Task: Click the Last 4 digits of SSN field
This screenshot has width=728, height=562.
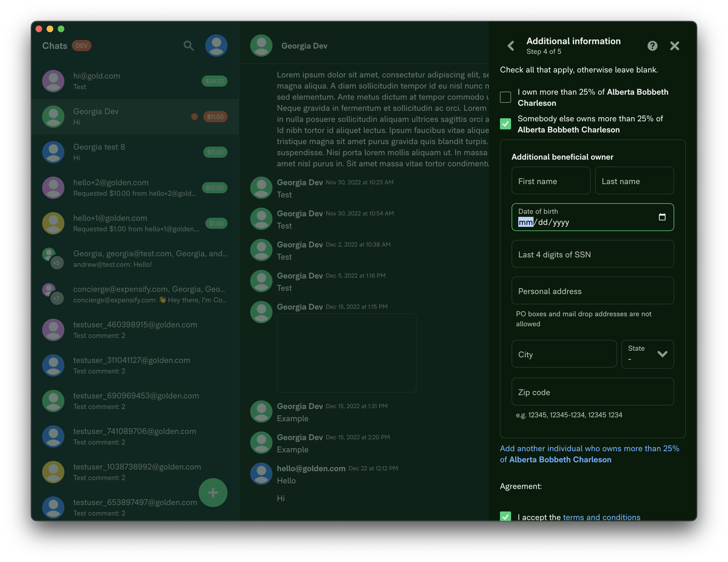Action: coord(593,254)
